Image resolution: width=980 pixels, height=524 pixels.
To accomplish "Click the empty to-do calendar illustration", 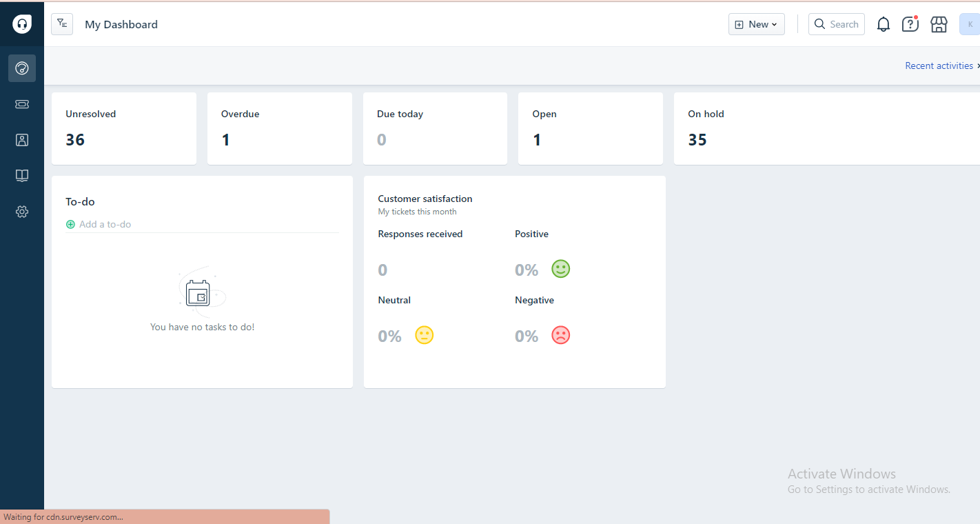I will coord(201,292).
